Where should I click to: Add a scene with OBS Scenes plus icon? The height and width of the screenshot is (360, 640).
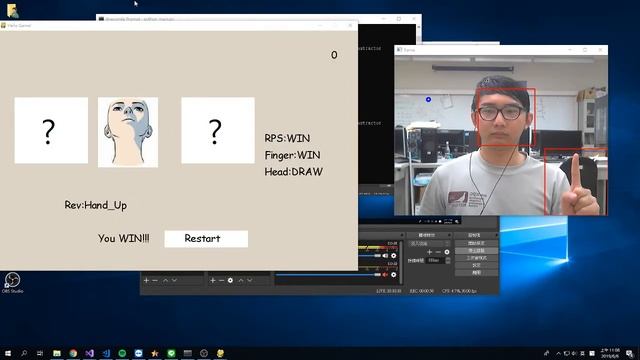pos(146,280)
